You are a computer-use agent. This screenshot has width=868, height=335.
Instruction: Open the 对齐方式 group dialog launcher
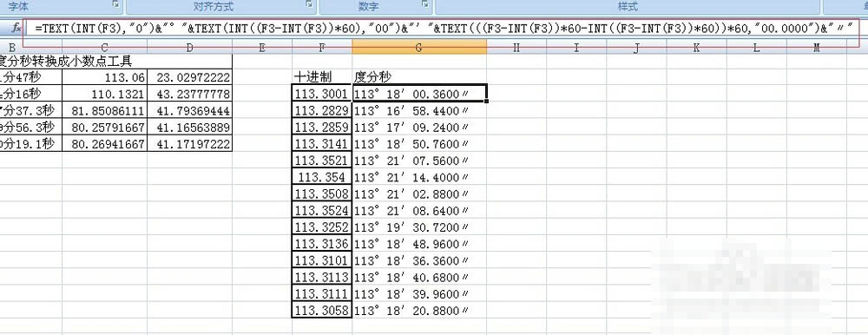pyautogui.click(x=309, y=3)
